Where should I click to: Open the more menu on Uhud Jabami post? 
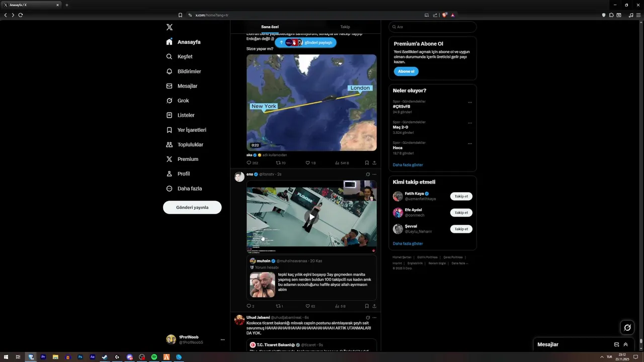(x=374, y=318)
